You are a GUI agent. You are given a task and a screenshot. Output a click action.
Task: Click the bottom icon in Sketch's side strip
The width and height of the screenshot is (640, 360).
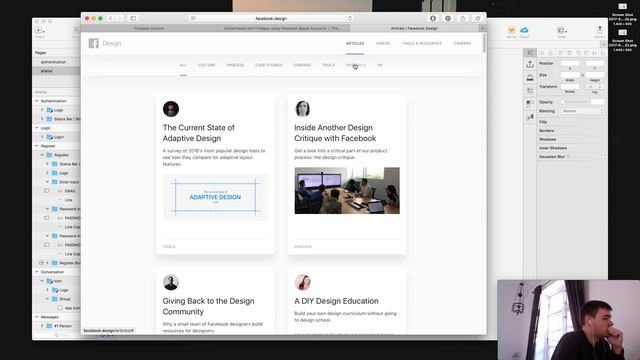(530, 118)
